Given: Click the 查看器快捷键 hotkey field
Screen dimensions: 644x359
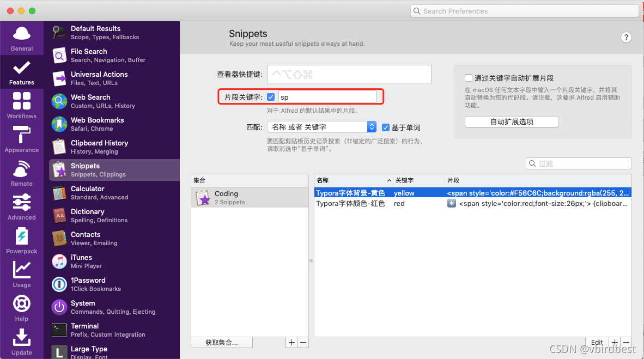Looking at the screenshot, I should click(x=349, y=74).
